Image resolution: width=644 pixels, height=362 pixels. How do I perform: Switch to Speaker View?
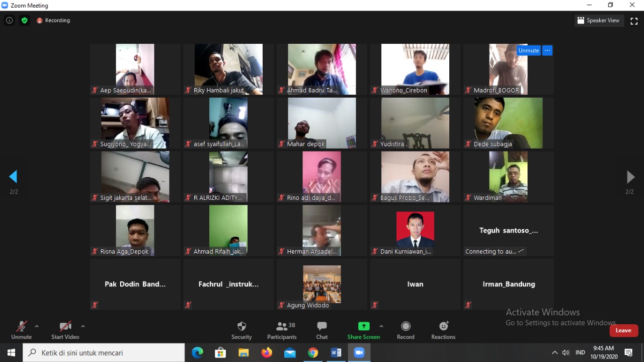point(599,21)
